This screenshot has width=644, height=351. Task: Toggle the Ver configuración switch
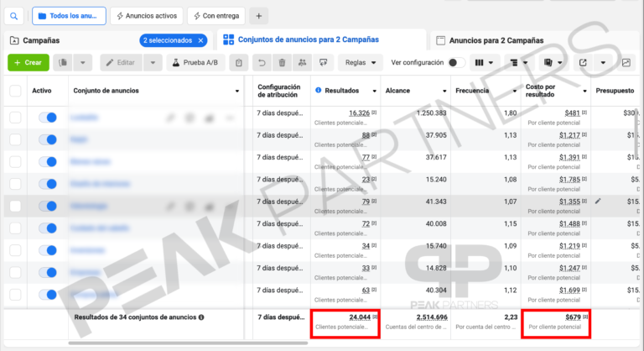456,62
